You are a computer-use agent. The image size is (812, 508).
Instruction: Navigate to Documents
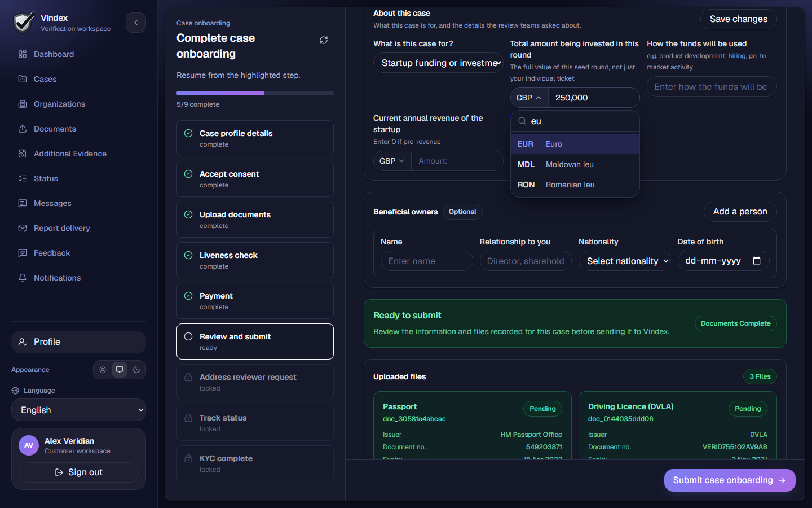pyautogui.click(x=78, y=129)
